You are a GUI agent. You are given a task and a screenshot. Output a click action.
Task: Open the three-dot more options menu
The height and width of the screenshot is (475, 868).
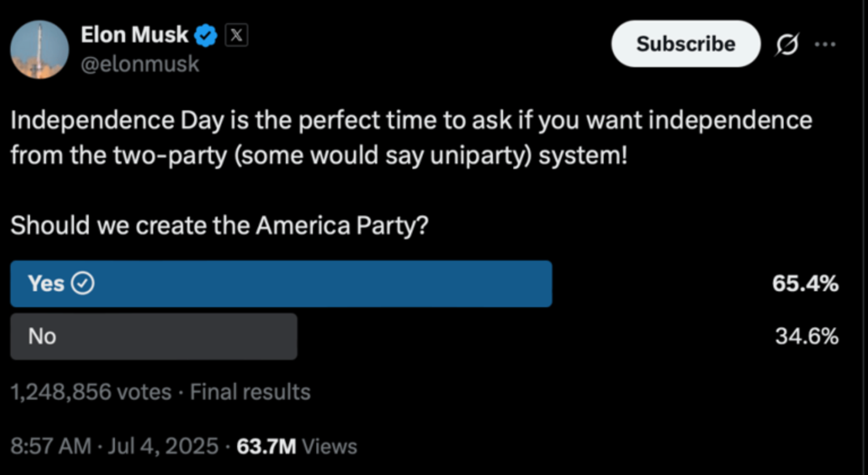[824, 44]
